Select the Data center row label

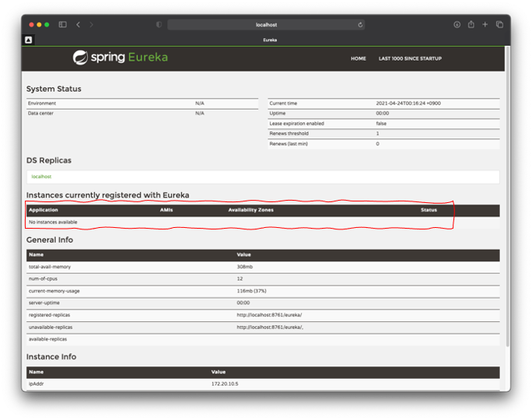click(40, 114)
